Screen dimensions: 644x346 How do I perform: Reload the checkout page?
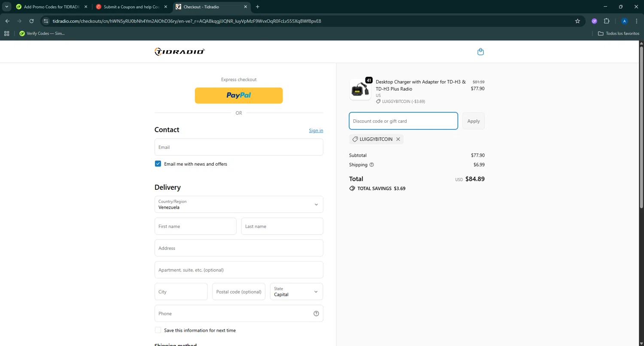31,21
